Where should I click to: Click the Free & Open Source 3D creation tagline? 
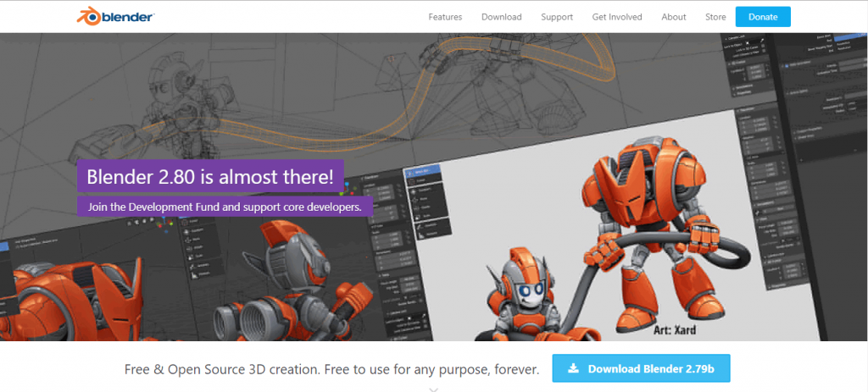[332, 369]
